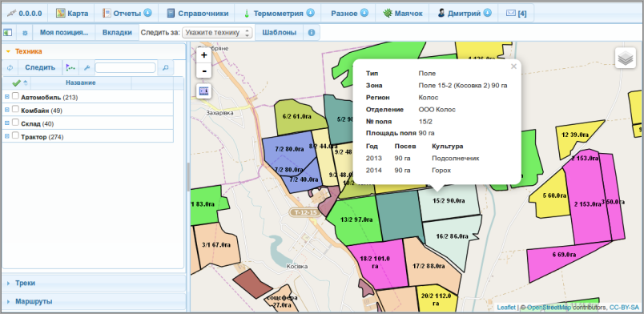
Task: Click the vehicle search input field
Action: [x=125, y=68]
